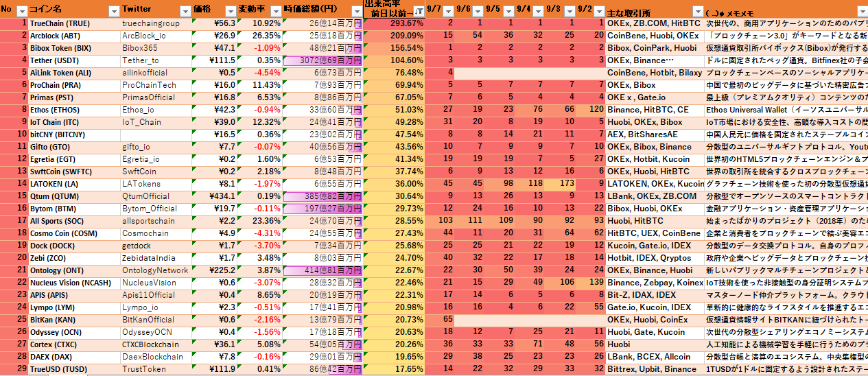Click the OntologyNetwork Twitter handle

coord(156,270)
